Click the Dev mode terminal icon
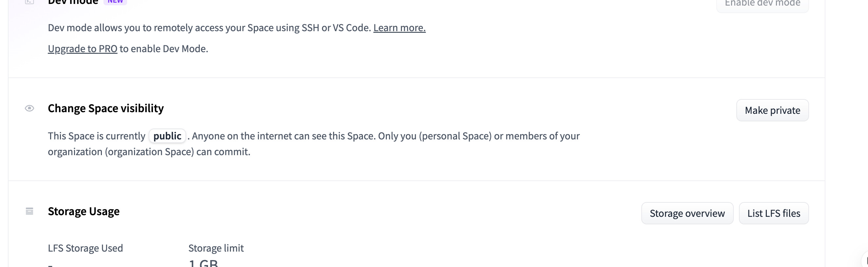The image size is (868, 267). click(x=30, y=2)
